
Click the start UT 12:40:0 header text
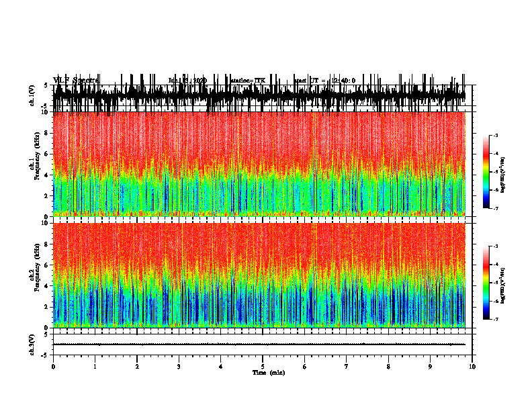pyautogui.click(x=324, y=81)
